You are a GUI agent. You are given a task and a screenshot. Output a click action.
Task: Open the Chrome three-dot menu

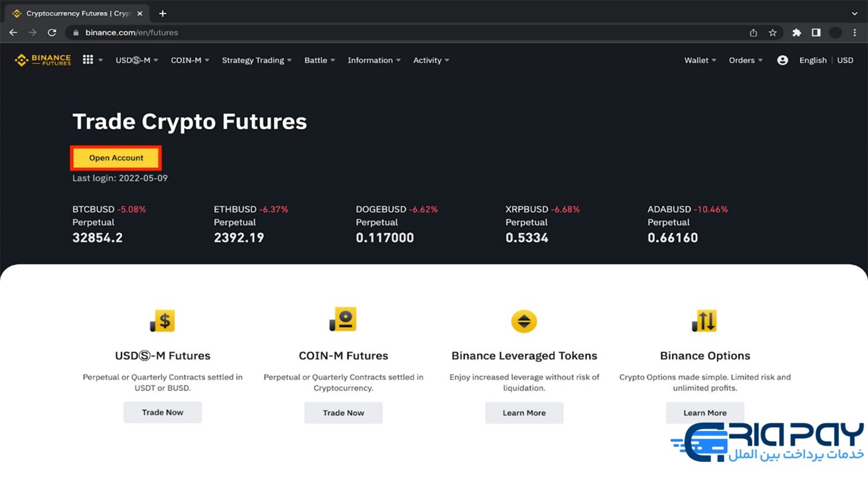[855, 33]
